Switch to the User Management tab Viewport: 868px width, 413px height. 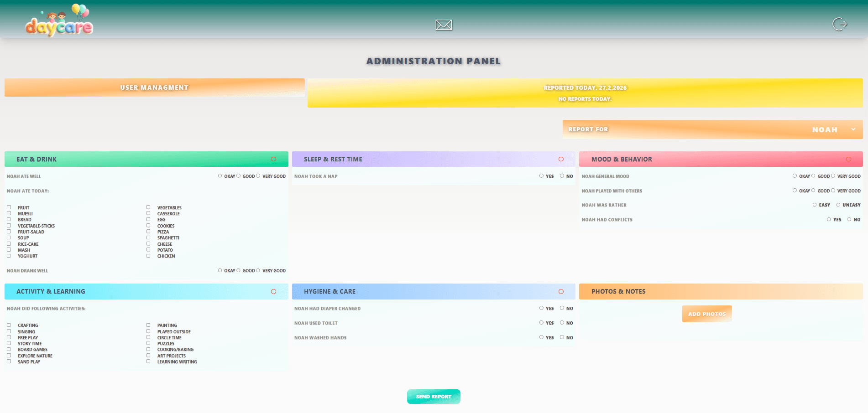coord(154,87)
